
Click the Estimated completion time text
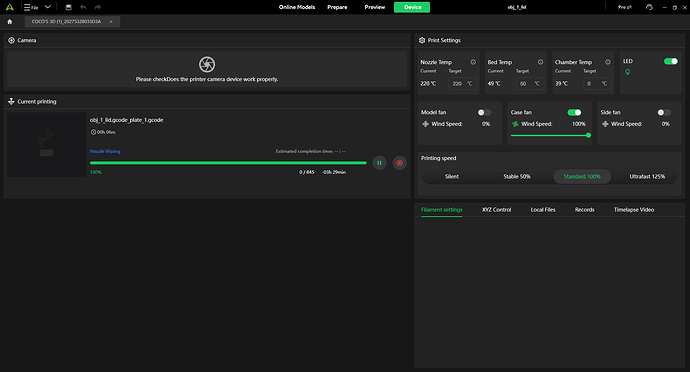(311, 151)
